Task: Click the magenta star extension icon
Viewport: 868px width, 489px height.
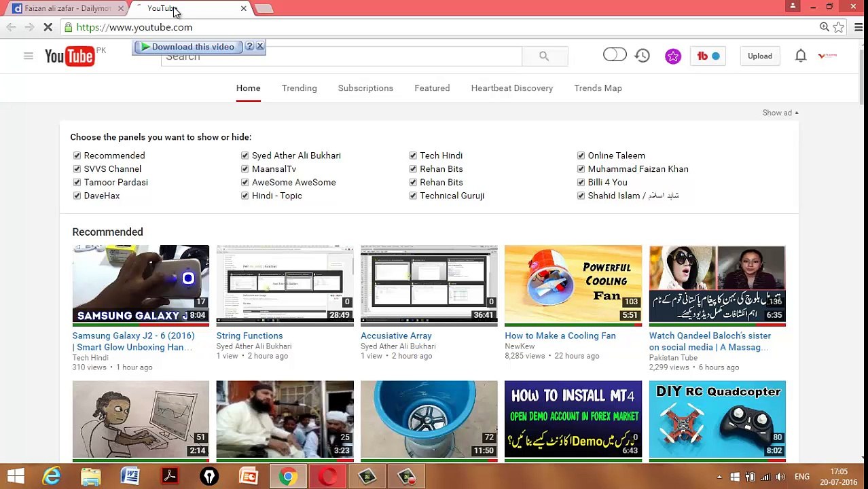Action: 673,56
